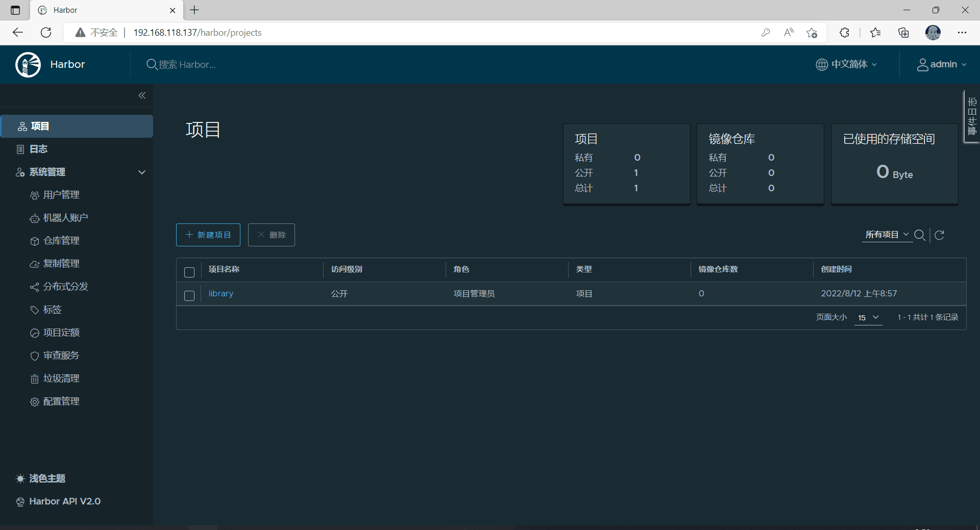
Task: Focus the 搜索 Harbor search field
Action: tap(187, 65)
